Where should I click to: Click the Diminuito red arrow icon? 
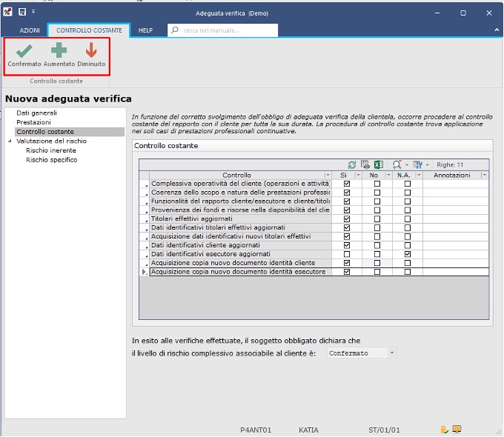pos(91,52)
